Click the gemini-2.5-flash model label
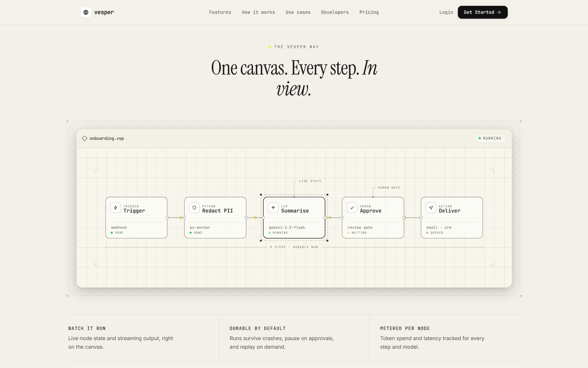Screen dimensions: 588x368 tap(287, 228)
